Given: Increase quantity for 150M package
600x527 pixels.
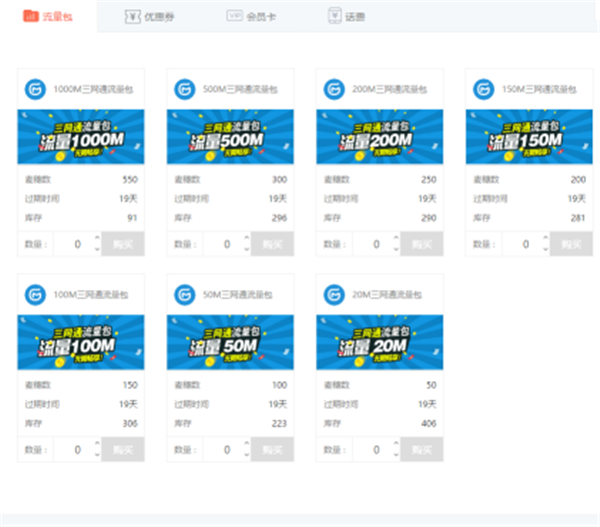Looking at the screenshot, I should coord(546,238).
